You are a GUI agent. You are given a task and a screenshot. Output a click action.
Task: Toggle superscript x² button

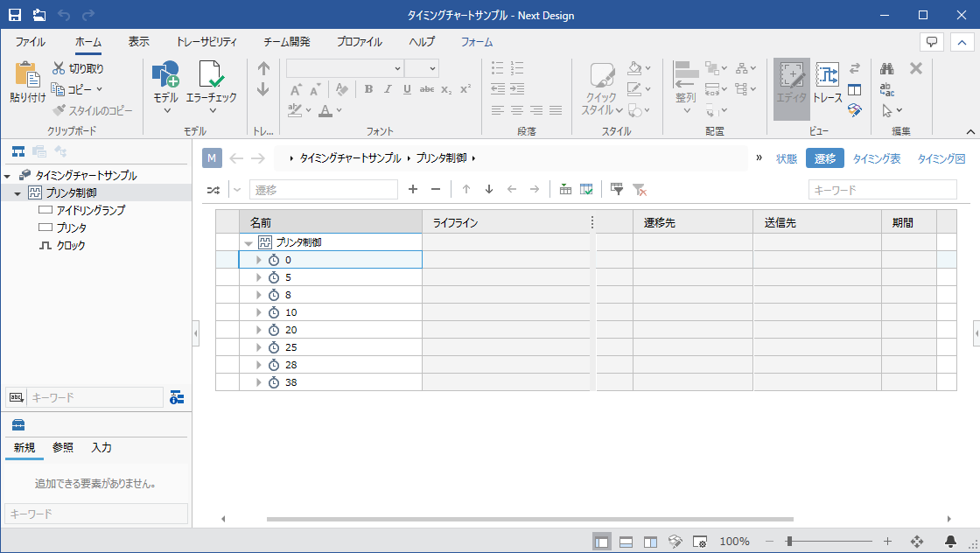(x=465, y=89)
